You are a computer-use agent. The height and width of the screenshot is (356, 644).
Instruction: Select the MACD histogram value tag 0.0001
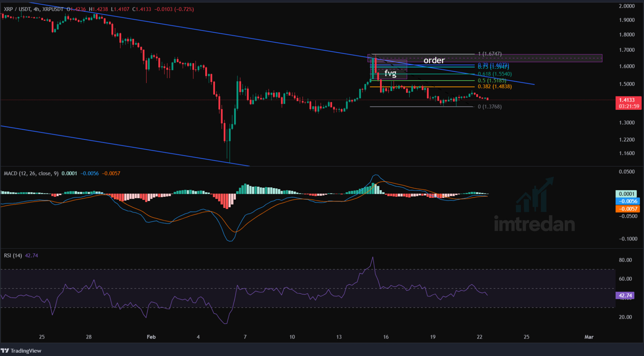[626, 194]
